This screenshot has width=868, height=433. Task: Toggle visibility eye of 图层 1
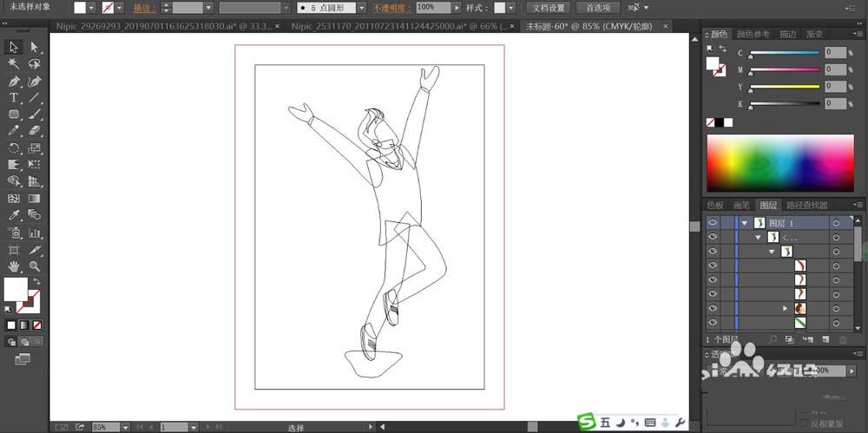pyautogui.click(x=713, y=223)
